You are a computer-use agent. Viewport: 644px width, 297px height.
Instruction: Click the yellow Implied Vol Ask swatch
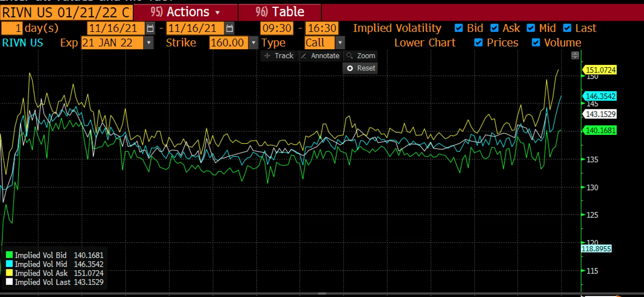tap(9, 273)
